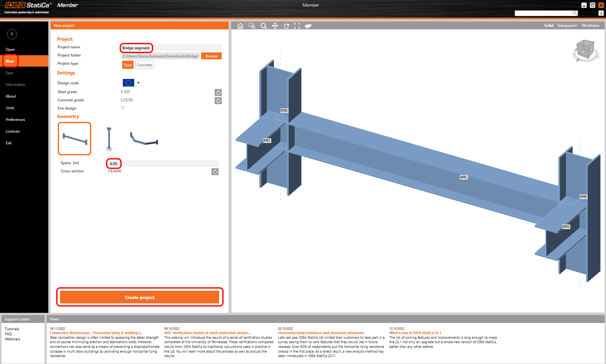Select the Zoom window tool in the viewport toolbar
Screen dimensions: 606x364
coord(252,26)
